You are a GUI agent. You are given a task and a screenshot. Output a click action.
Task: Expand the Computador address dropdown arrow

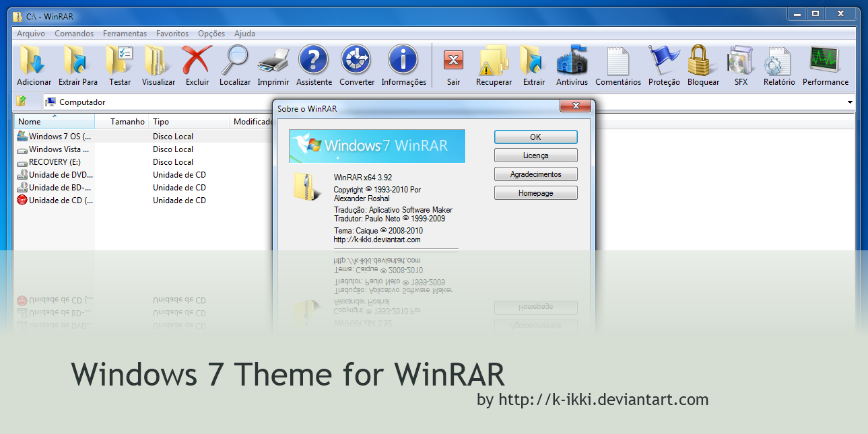tap(850, 102)
